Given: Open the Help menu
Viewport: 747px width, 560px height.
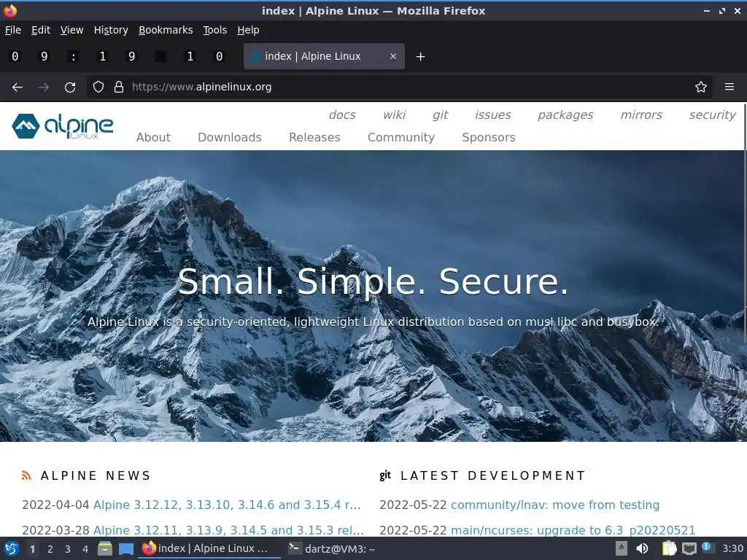Looking at the screenshot, I should pyautogui.click(x=248, y=30).
